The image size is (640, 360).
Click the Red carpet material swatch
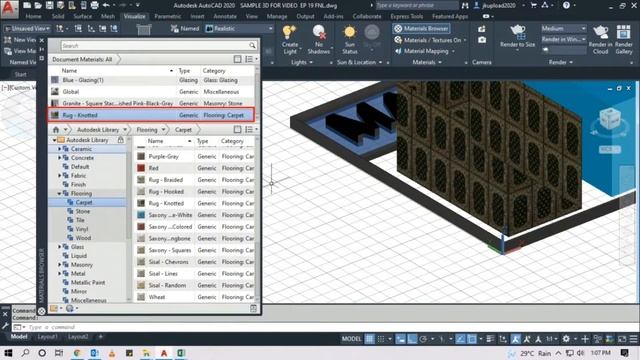pyautogui.click(x=141, y=168)
